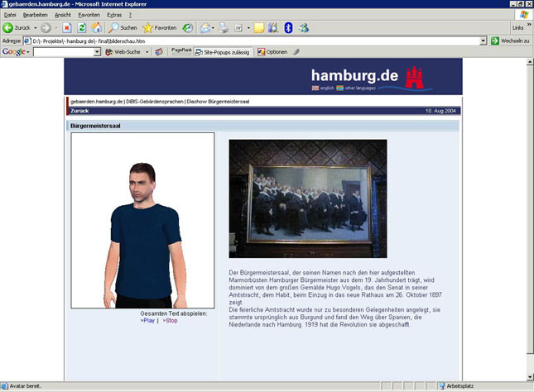
Task: Click the page scrollbar up arrow
Action: (530, 62)
